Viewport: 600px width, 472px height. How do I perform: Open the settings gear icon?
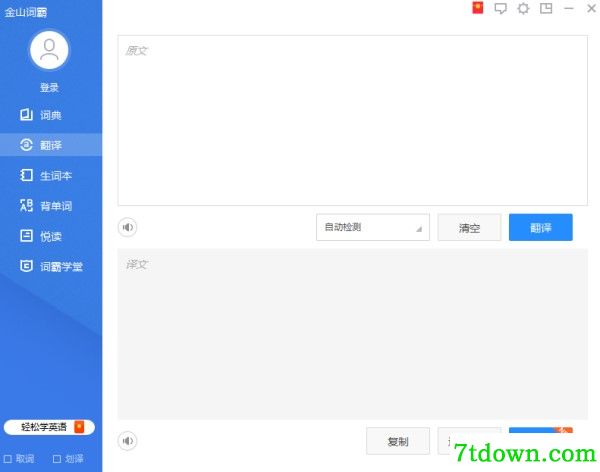[x=523, y=8]
